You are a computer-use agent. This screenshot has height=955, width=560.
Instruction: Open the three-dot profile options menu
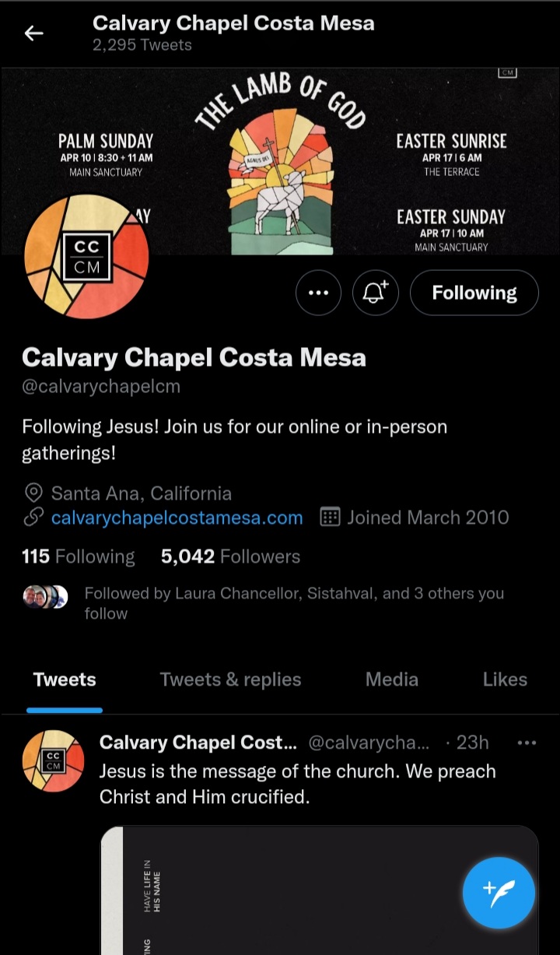(x=318, y=293)
